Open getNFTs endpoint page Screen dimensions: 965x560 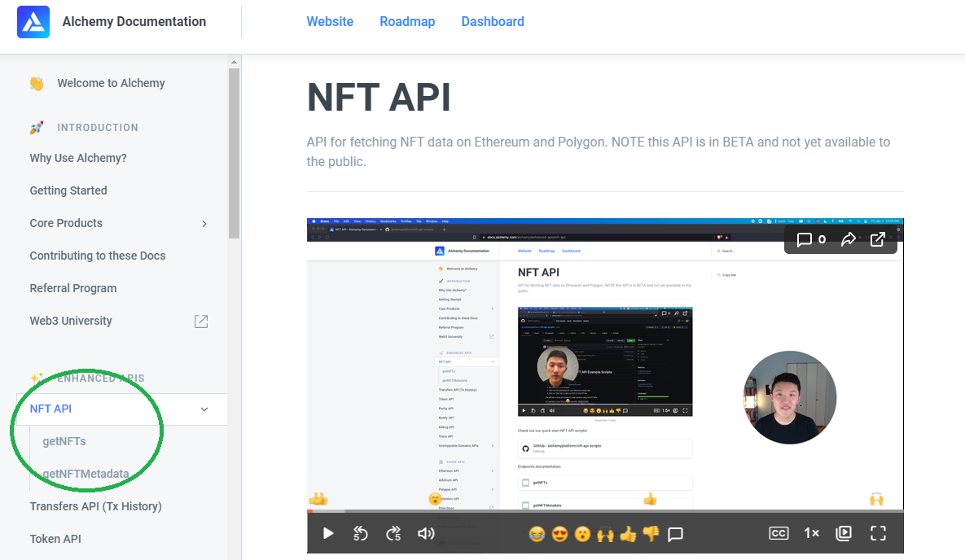click(x=64, y=442)
